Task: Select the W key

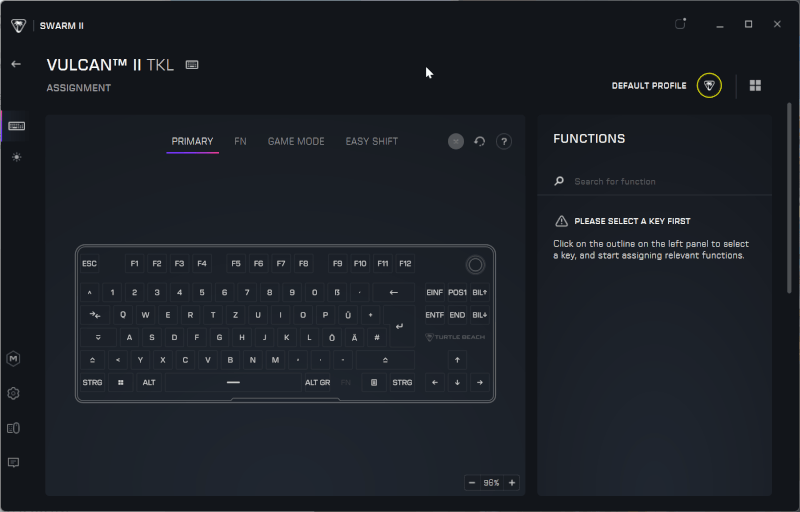Action: click(x=145, y=315)
